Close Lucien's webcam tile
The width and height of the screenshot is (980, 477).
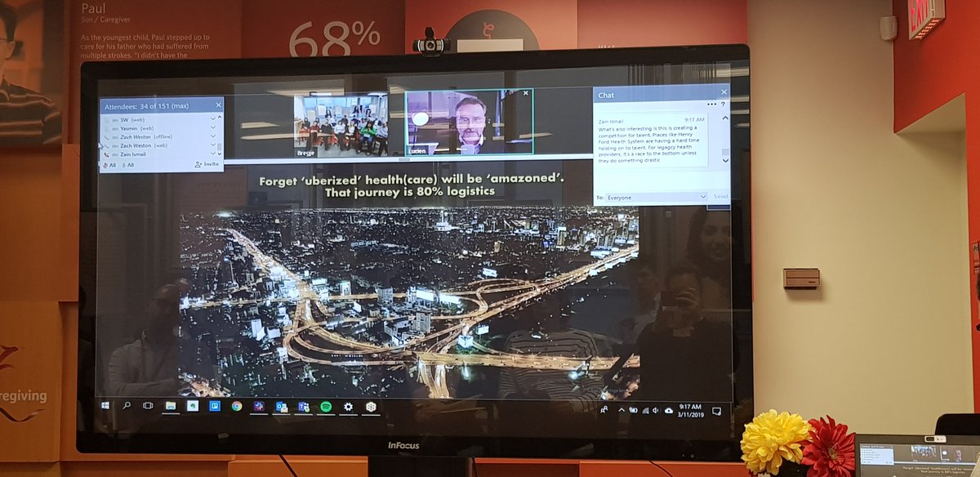pyautogui.click(x=525, y=95)
